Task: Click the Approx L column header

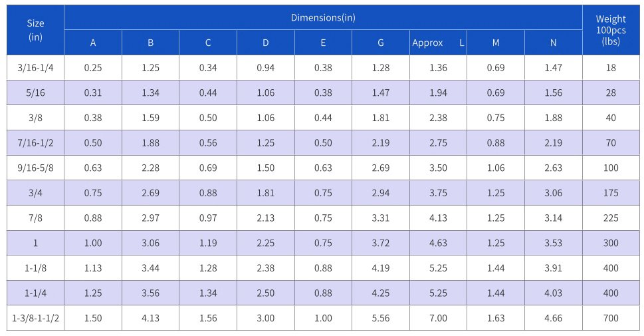Action: click(x=438, y=43)
